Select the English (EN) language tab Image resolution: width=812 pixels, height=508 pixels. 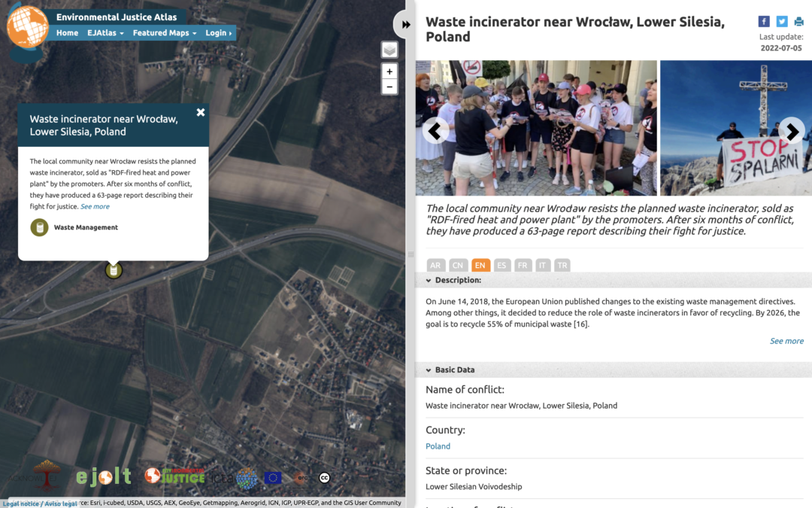point(480,265)
